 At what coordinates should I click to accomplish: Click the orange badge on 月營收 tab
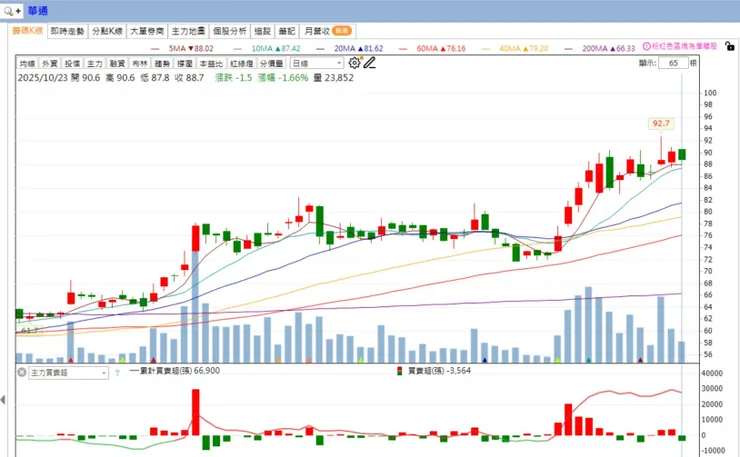[x=342, y=31]
